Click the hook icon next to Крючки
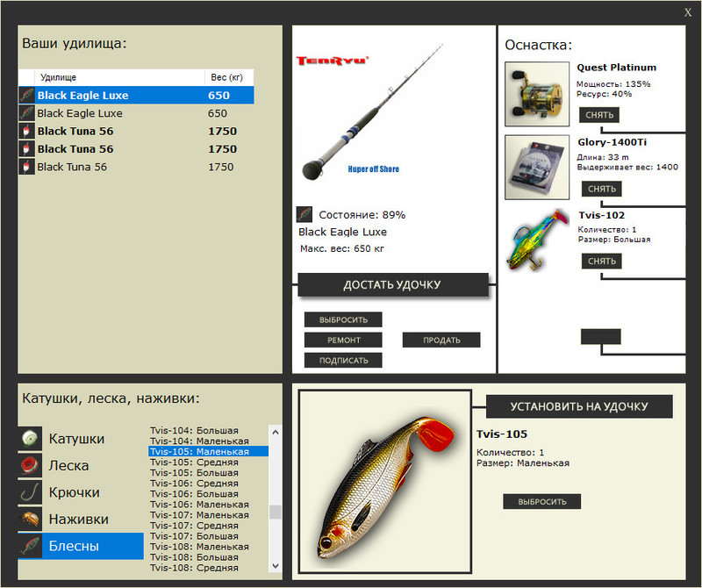This screenshot has width=702, height=588. pyautogui.click(x=30, y=492)
